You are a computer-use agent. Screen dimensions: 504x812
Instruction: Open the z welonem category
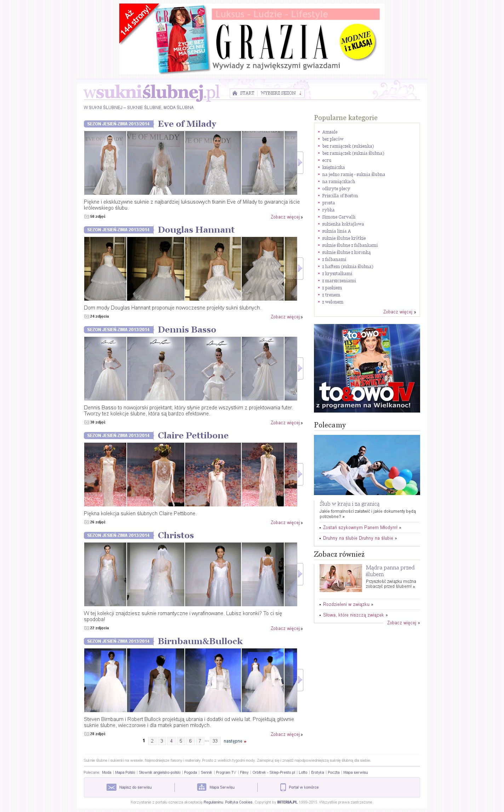coord(333,302)
